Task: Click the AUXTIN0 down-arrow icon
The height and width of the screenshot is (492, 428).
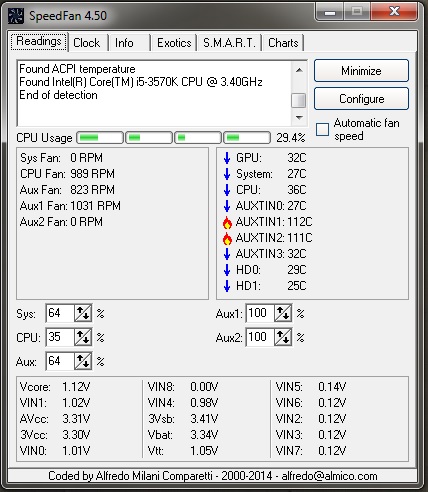Action: (227, 206)
